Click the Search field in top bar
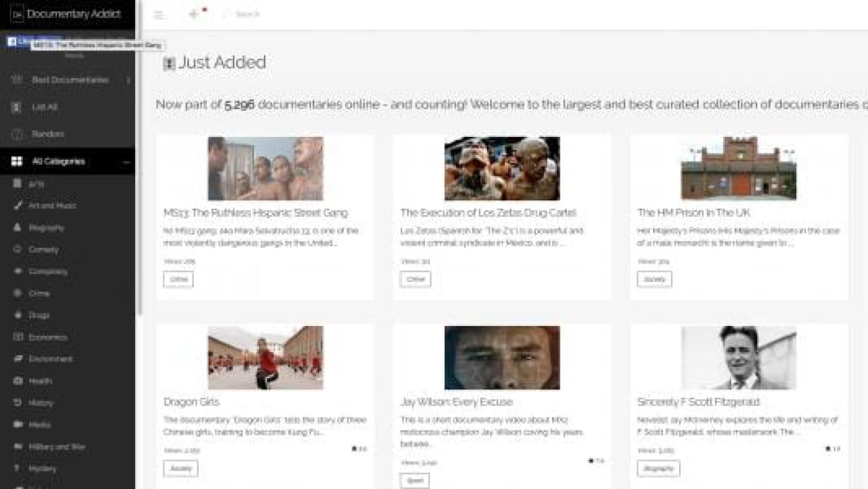 tap(248, 14)
